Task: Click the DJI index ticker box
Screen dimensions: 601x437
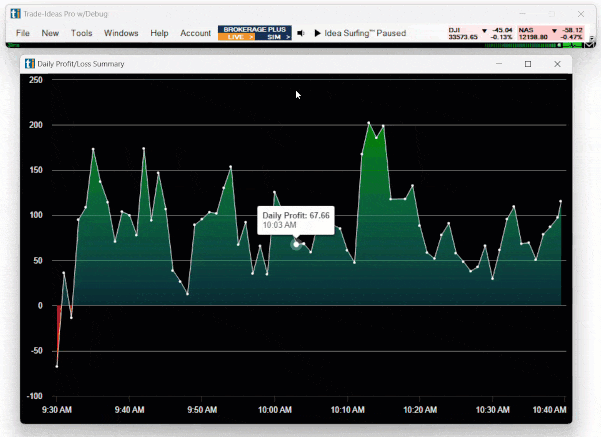Action: click(479, 33)
